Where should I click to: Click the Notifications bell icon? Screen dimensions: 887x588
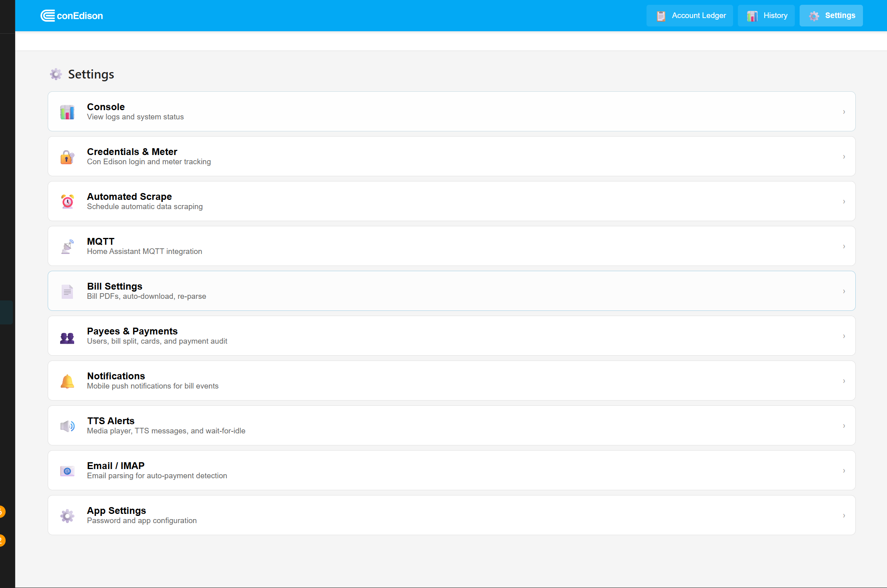[67, 381]
